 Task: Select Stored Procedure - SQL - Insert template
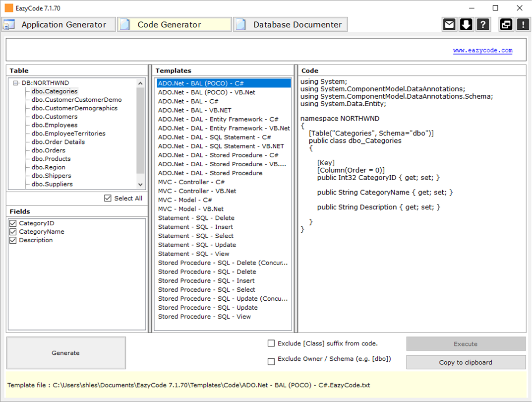pos(224,281)
